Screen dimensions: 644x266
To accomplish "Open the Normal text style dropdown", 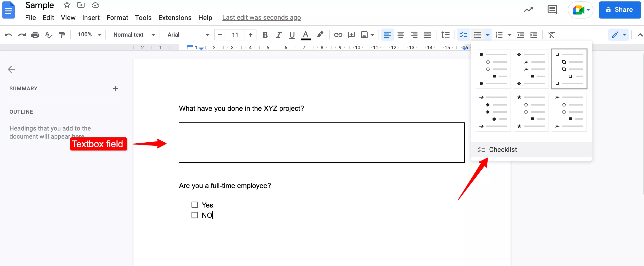I will pyautogui.click(x=133, y=34).
